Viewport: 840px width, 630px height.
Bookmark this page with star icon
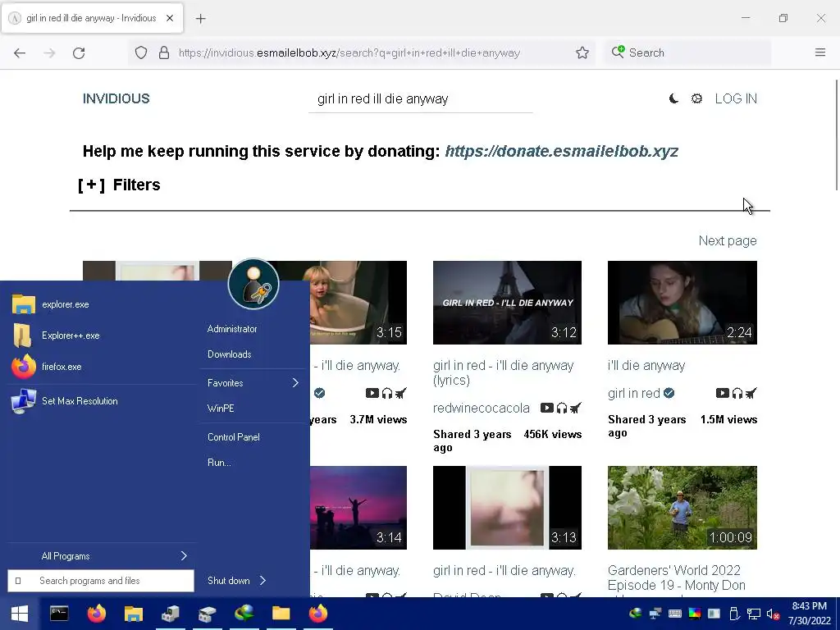pos(582,52)
